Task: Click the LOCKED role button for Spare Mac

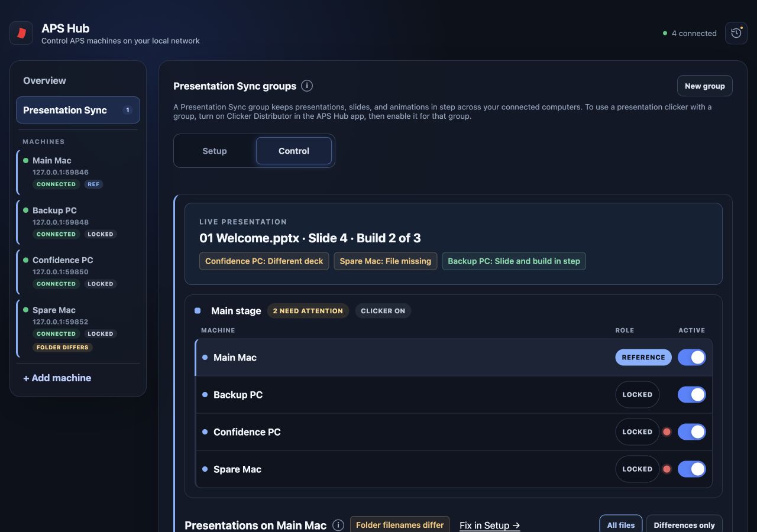Action: pyautogui.click(x=638, y=469)
